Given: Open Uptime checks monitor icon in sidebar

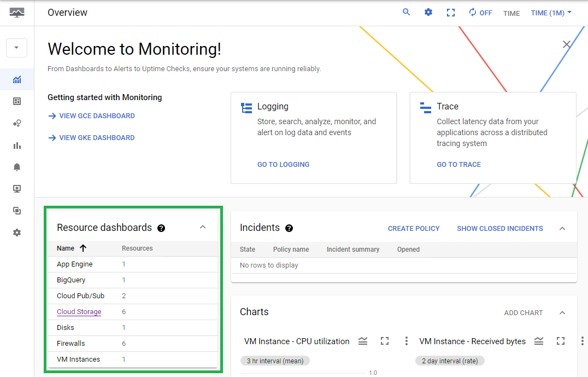Looking at the screenshot, I should tap(17, 189).
